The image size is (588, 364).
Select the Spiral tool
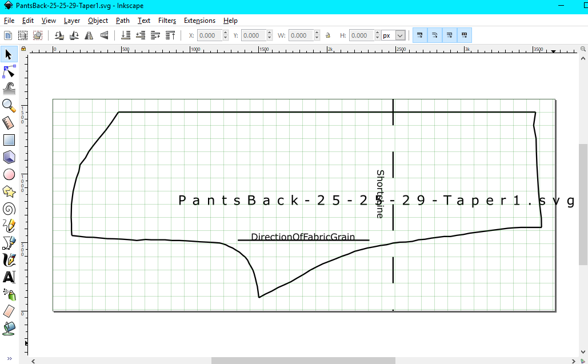(x=9, y=208)
